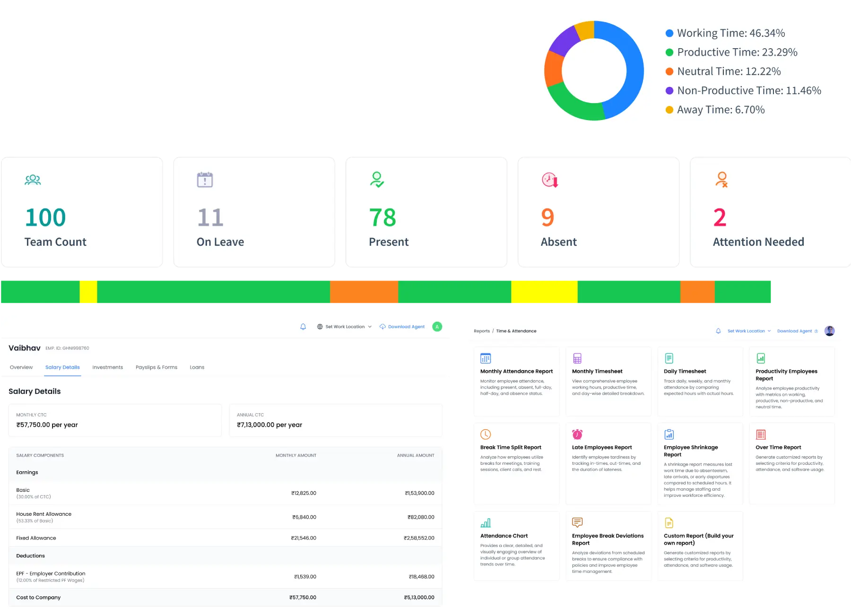Image resolution: width=851 pixels, height=616 pixels.
Task: Click the Attention Needed card icon
Action: point(721,180)
